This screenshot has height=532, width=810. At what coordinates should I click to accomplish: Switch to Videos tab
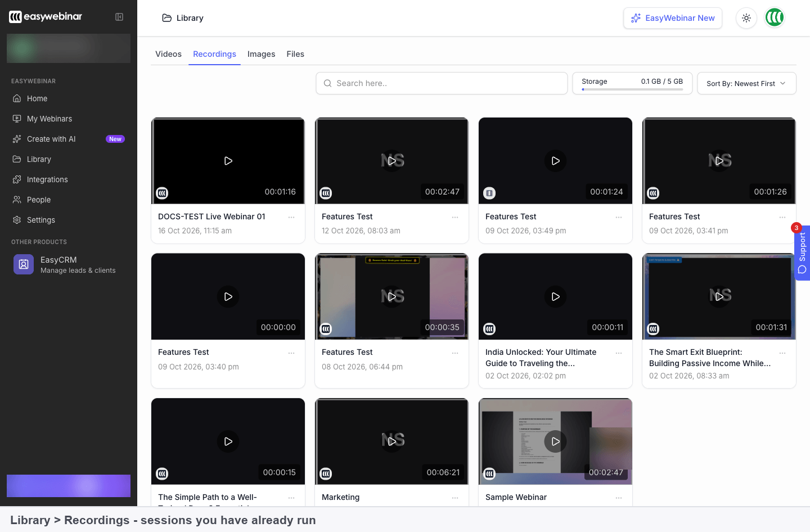(x=168, y=54)
